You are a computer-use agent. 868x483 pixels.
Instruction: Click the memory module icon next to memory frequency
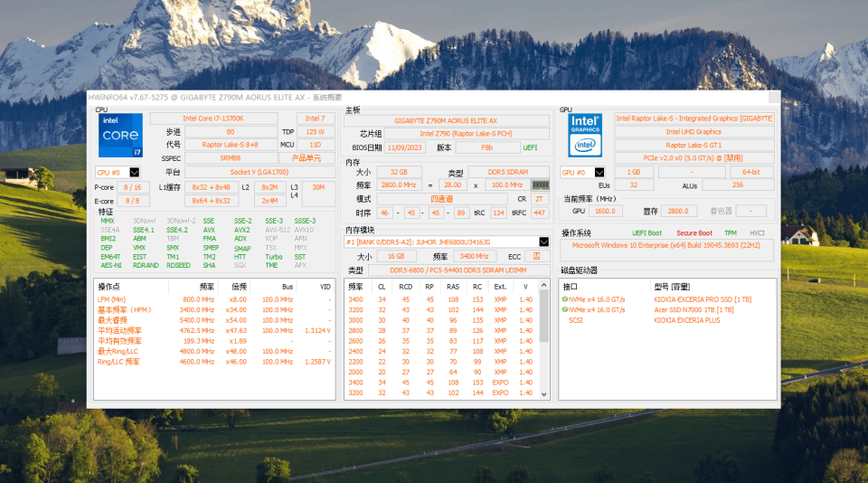click(540, 185)
